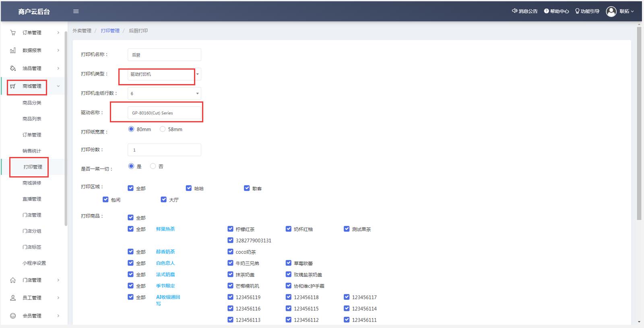The width and height of the screenshot is (644, 328).
Task: Click the 订单管理 cart icon in sidebar
Action: coord(13,33)
